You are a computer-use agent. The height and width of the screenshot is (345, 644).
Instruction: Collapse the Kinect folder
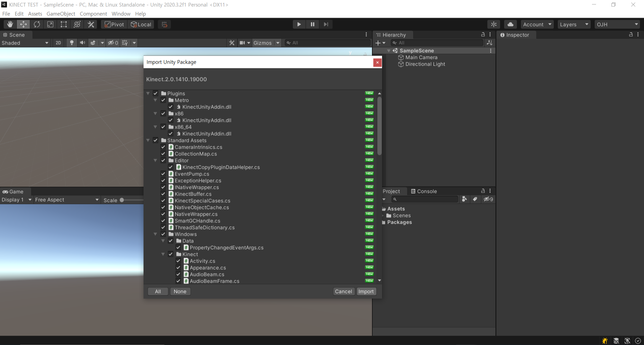pos(163,254)
